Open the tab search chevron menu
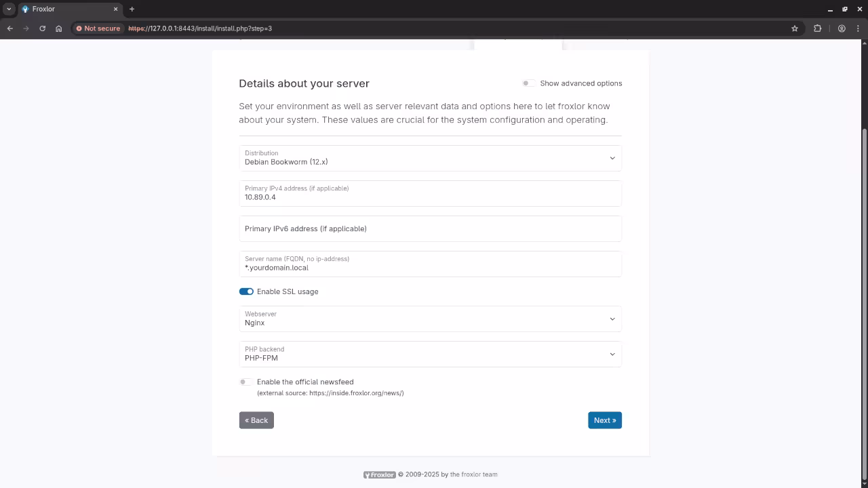Screen dimensions: 868x488 [9, 9]
